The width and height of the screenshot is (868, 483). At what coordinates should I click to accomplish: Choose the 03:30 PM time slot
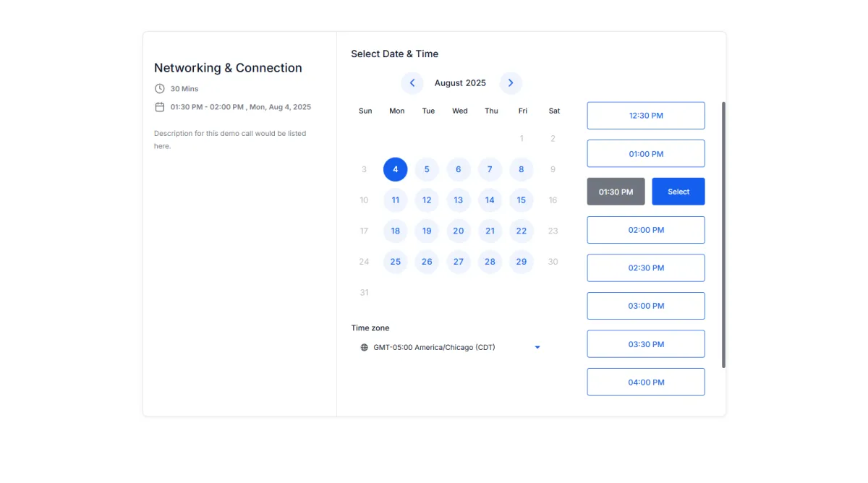point(646,344)
